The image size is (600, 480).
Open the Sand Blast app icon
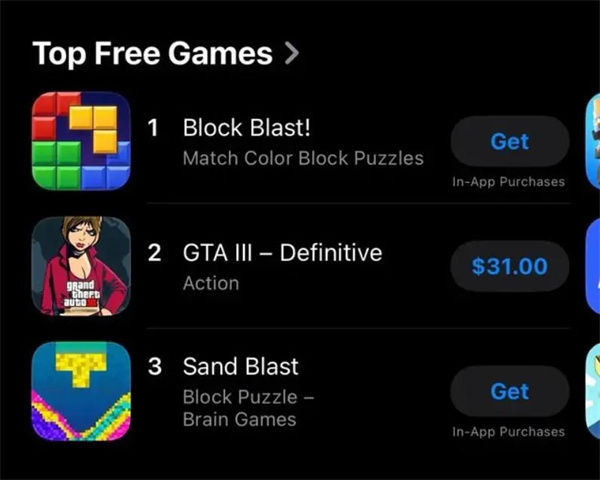[x=81, y=391]
